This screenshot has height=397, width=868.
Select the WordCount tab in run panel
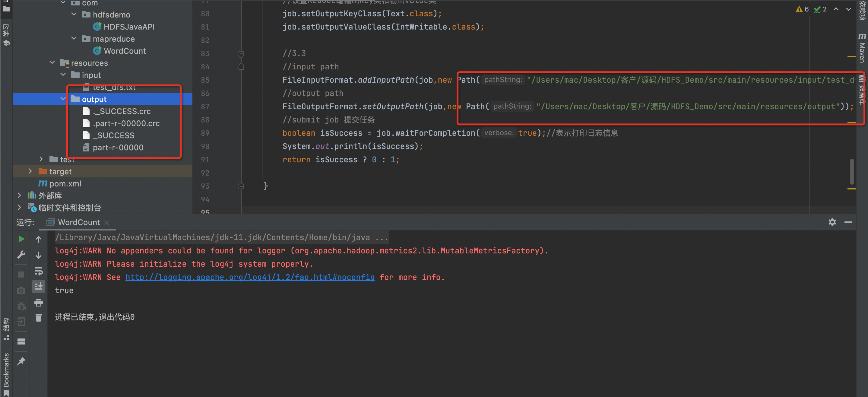point(78,223)
